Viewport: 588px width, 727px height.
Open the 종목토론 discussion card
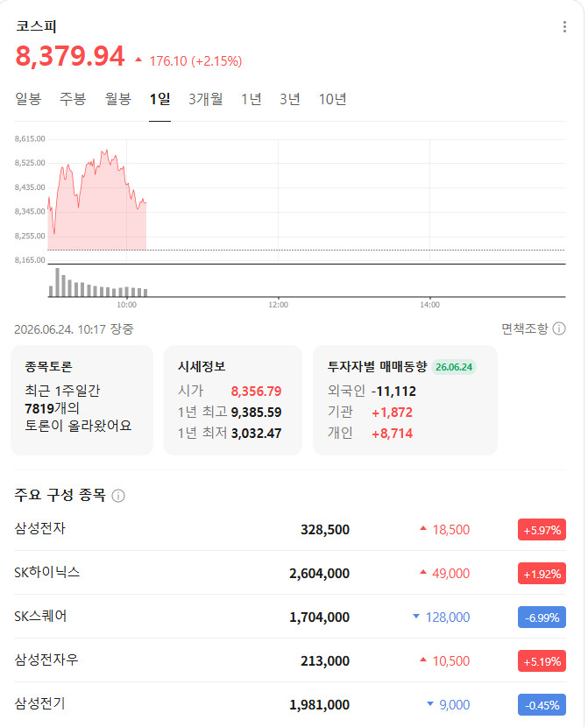click(81, 400)
